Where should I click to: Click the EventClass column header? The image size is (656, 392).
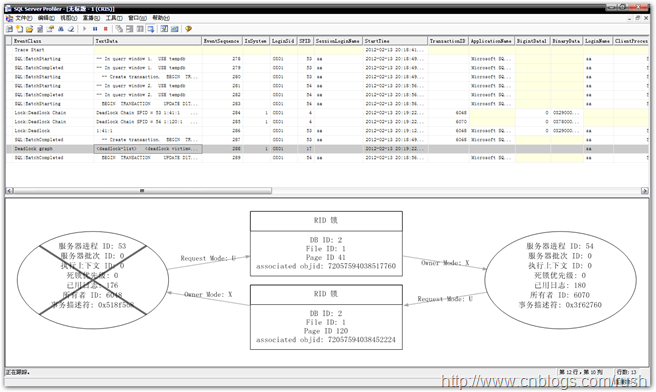pyautogui.click(x=50, y=41)
